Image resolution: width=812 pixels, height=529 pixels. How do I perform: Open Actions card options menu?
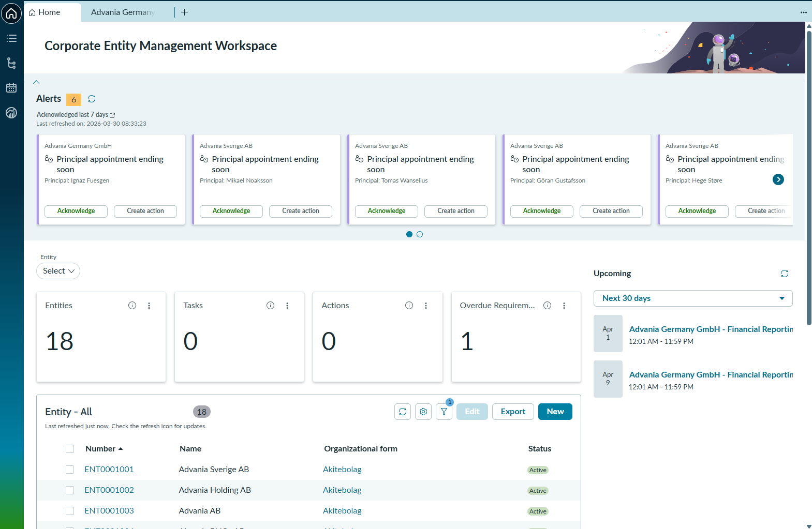pos(426,306)
